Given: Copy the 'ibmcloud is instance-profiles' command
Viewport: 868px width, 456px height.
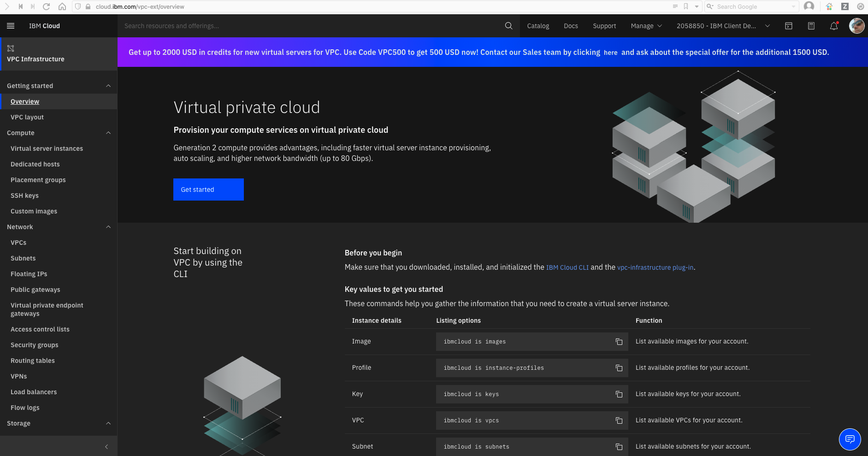Looking at the screenshot, I should (x=619, y=368).
